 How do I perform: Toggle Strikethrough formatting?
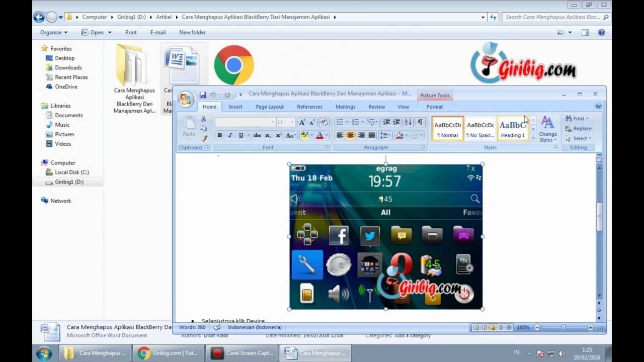tap(257, 135)
